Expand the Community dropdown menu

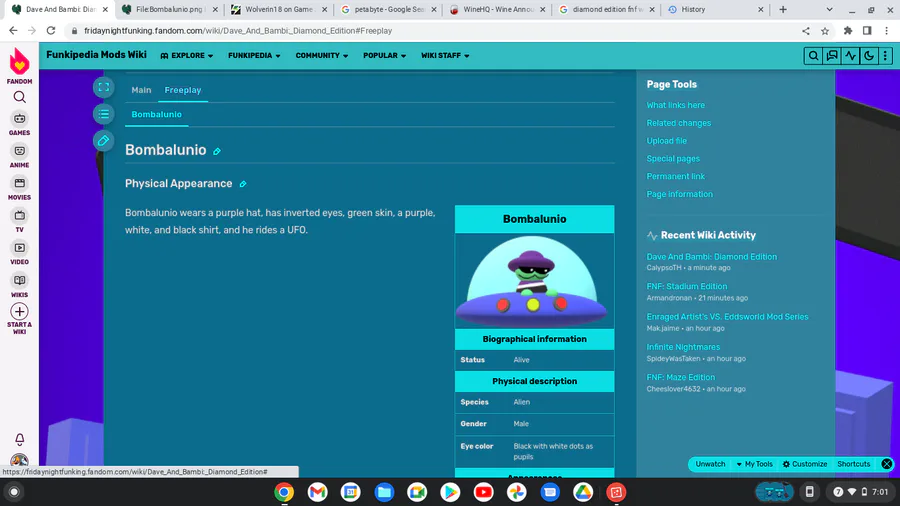point(321,56)
